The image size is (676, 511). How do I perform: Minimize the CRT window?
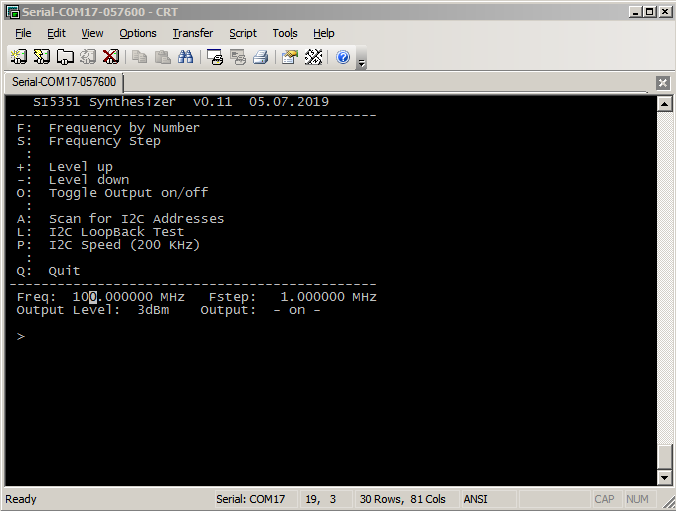(x=635, y=12)
